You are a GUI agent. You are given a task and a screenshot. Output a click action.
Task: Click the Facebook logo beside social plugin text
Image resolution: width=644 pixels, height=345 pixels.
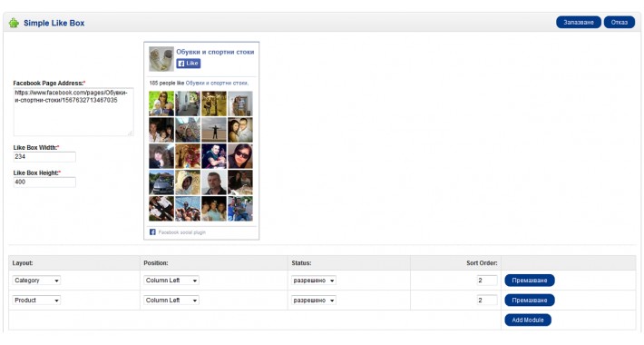pos(152,232)
